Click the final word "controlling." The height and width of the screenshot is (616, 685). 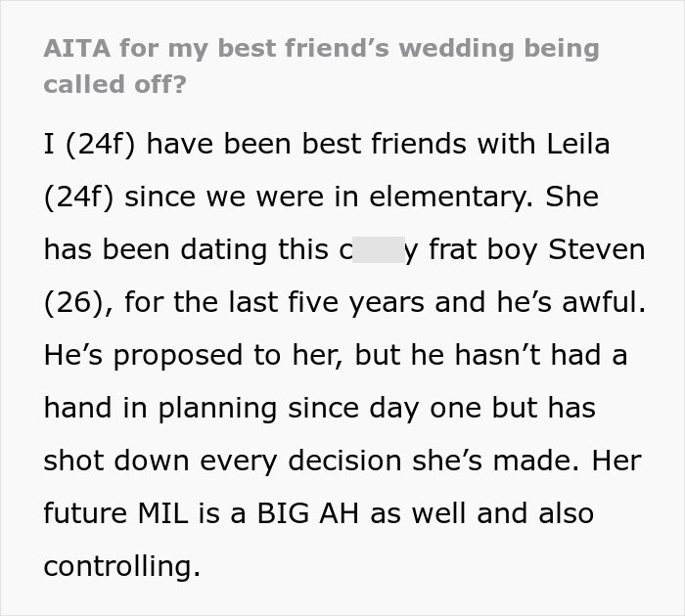coord(122,566)
